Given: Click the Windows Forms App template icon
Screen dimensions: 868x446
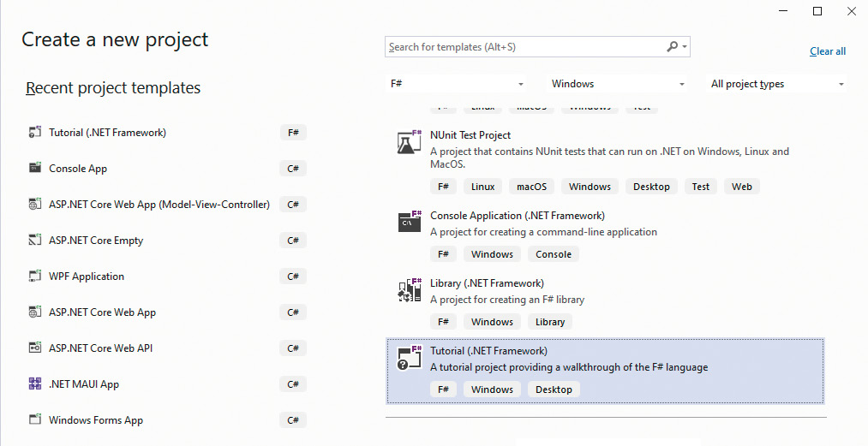Looking at the screenshot, I should pos(35,419).
